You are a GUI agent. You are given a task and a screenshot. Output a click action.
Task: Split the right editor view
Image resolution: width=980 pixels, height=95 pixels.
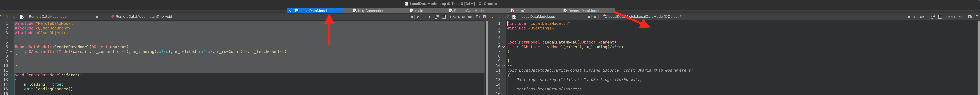pyautogui.click(x=970, y=17)
